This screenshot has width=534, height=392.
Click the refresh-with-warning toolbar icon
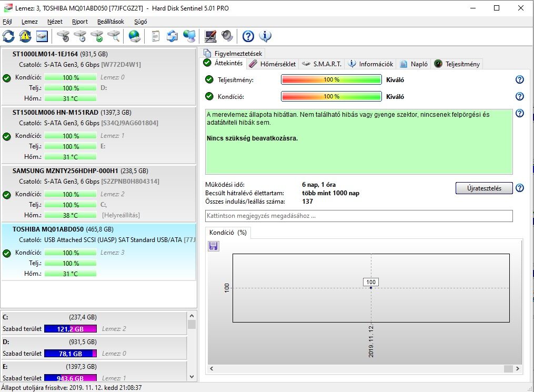[25, 36]
